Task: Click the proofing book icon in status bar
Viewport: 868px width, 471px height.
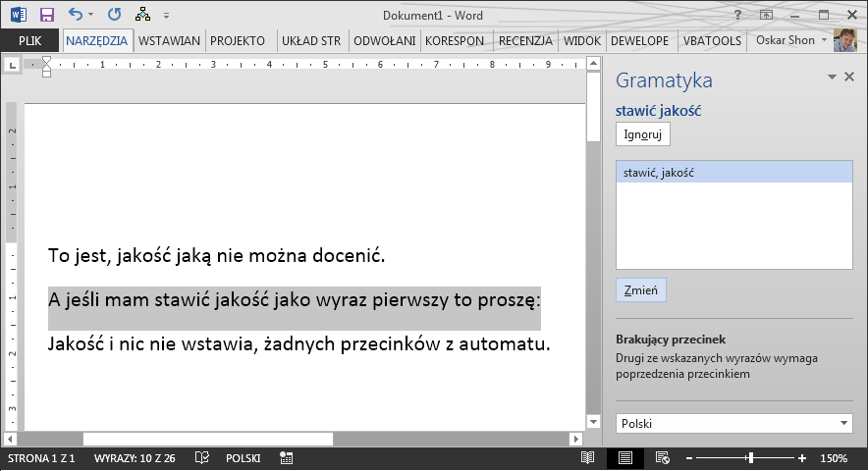Action: [x=202, y=457]
